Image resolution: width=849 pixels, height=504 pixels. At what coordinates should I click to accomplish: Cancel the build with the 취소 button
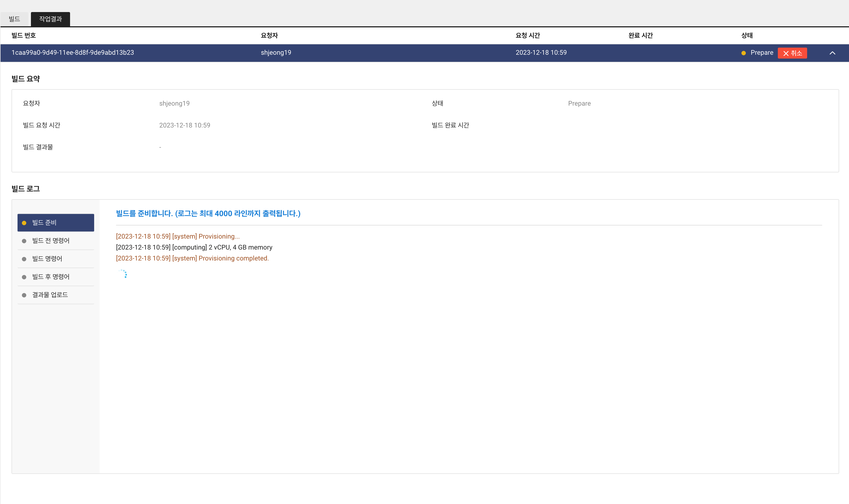point(792,53)
